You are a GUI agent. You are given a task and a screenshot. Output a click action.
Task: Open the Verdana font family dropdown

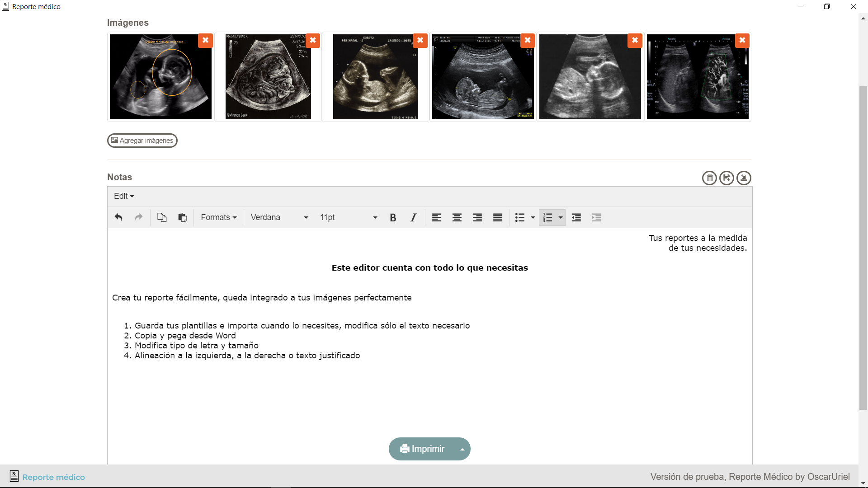click(279, 217)
